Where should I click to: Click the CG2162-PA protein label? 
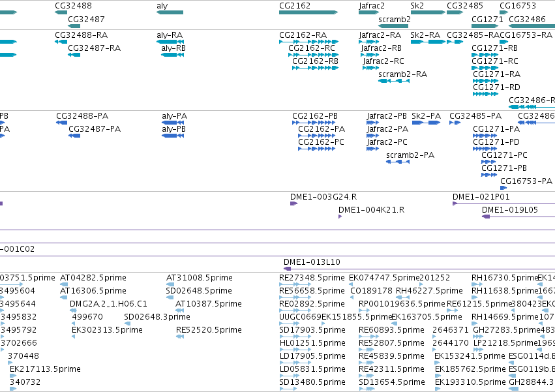click(322, 129)
